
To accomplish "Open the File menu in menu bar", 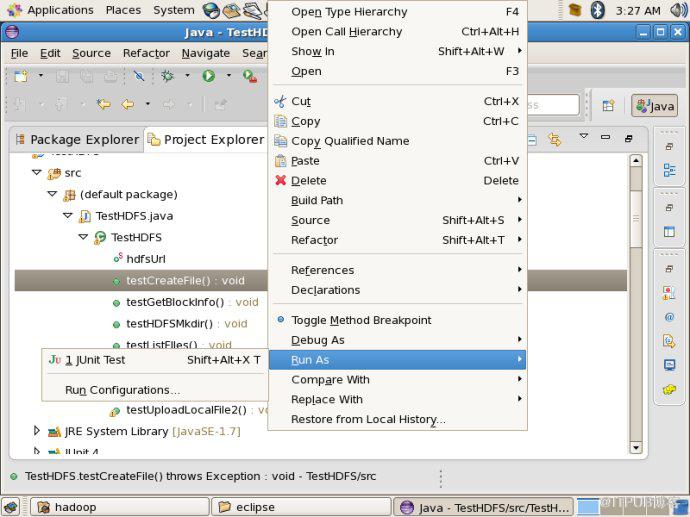I will [x=19, y=53].
